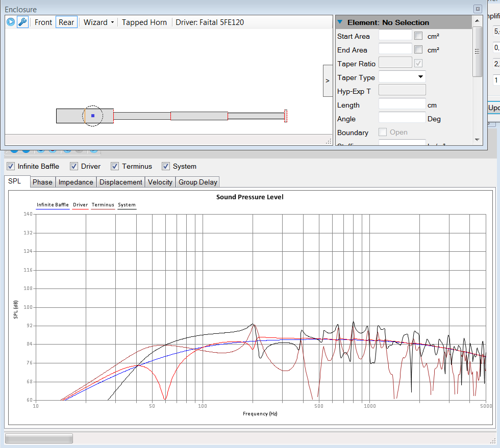Click the Length input field
This screenshot has width=500, height=448.
(x=402, y=104)
